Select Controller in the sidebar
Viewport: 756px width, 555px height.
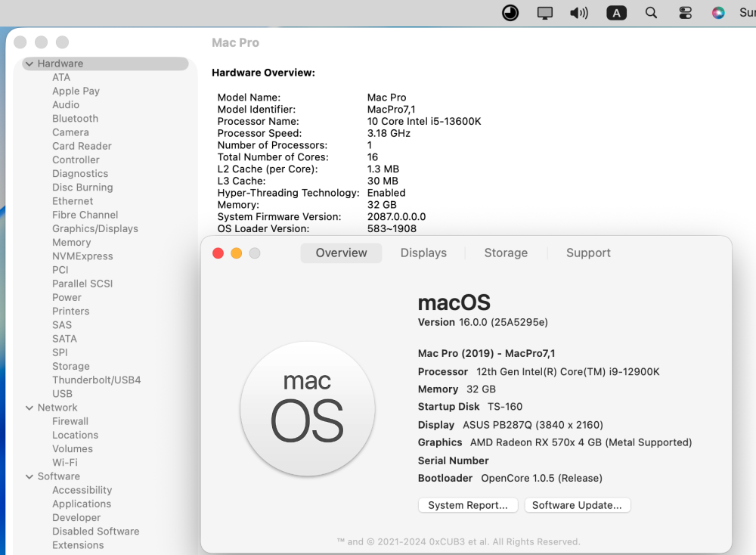76,160
